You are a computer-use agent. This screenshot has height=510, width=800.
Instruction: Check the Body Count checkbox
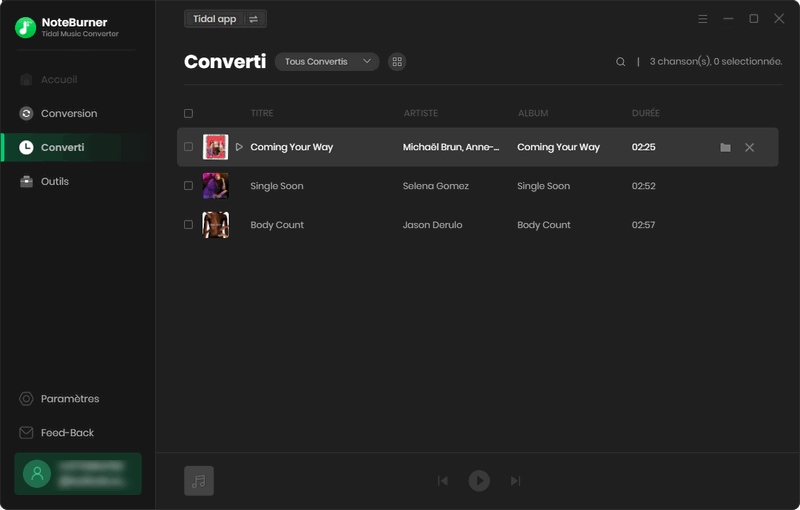188,224
